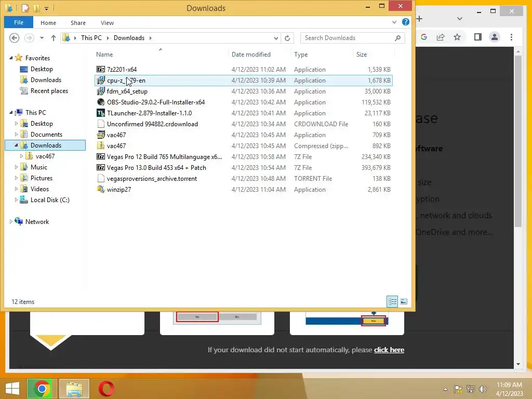This screenshot has height=399, width=532.
Task: Open the Share ribbon tab
Action: pyautogui.click(x=78, y=23)
